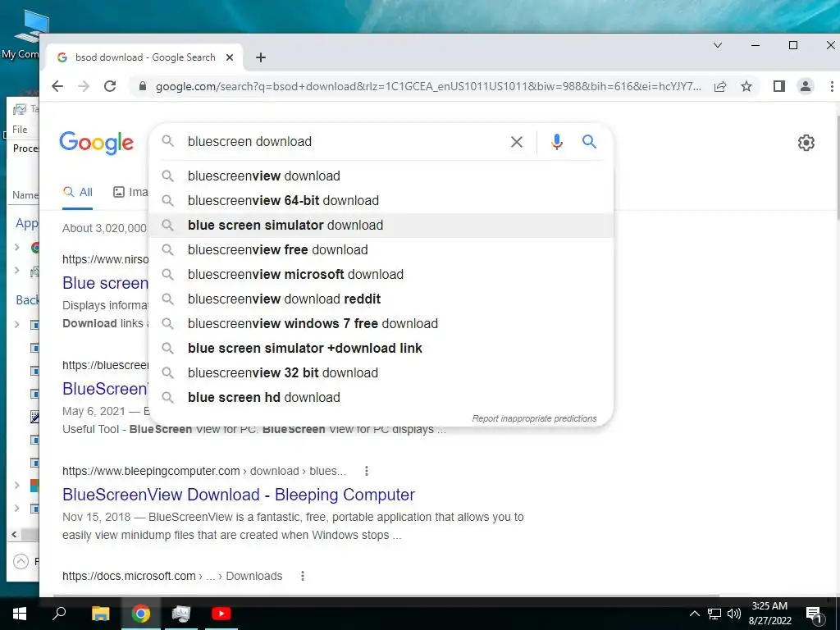Expand the Chrome row in Task Manager
The height and width of the screenshot is (630, 840).
[x=16, y=248]
